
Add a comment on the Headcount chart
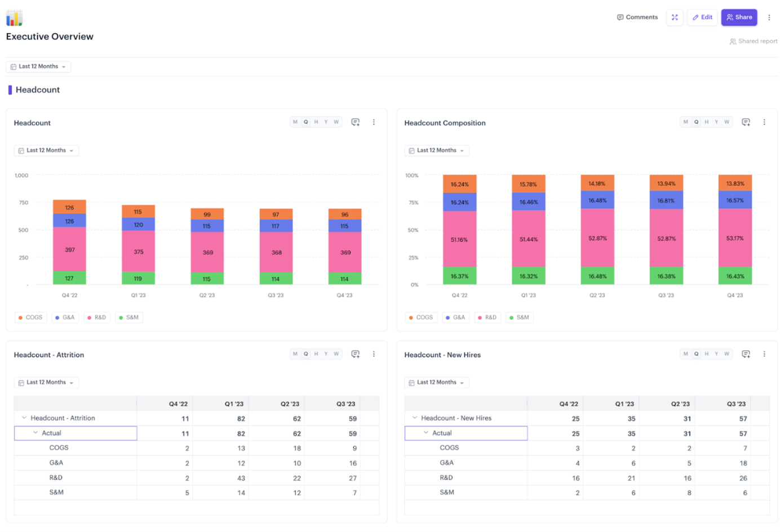click(355, 122)
